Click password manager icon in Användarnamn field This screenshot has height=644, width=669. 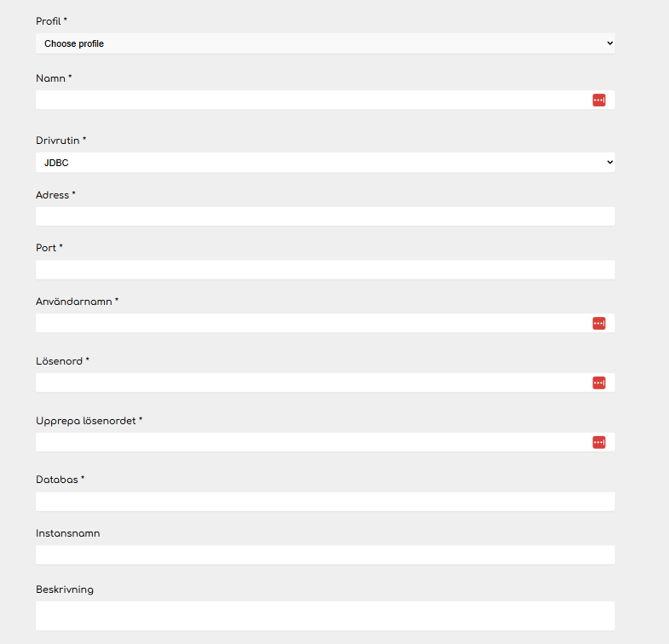[x=598, y=324]
